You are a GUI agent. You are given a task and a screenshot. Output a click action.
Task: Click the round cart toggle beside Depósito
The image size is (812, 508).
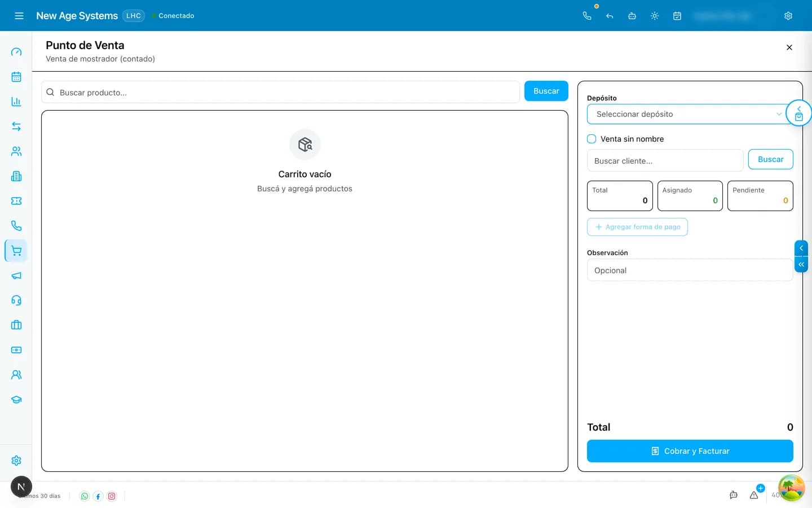(798, 113)
